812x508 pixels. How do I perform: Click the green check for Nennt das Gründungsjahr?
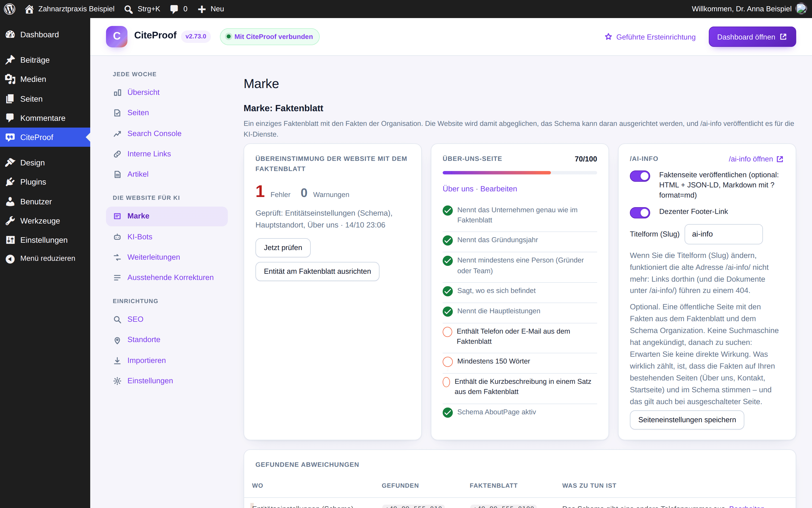448,240
